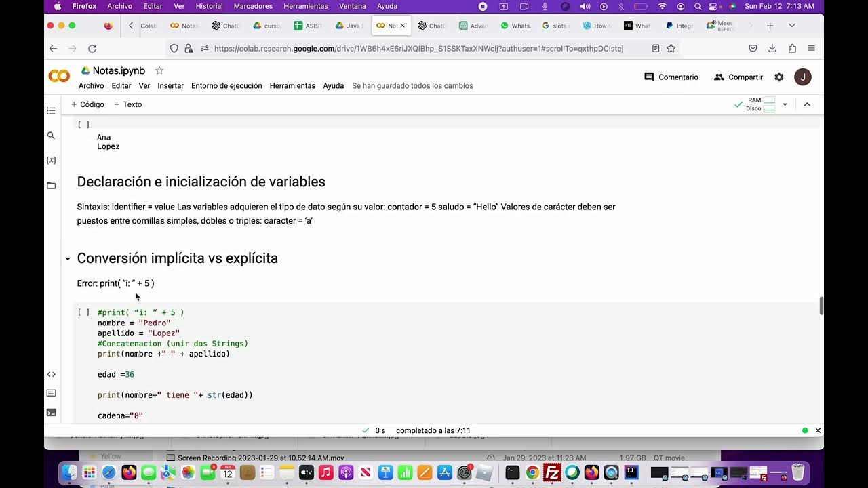Go back to the previous page

point(53,49)
